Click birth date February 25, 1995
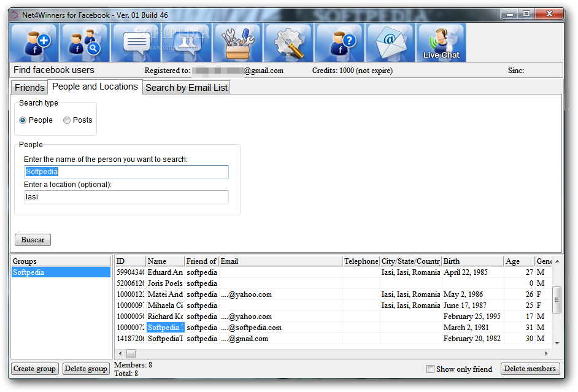The image size is (578, 392). (472, 317)
